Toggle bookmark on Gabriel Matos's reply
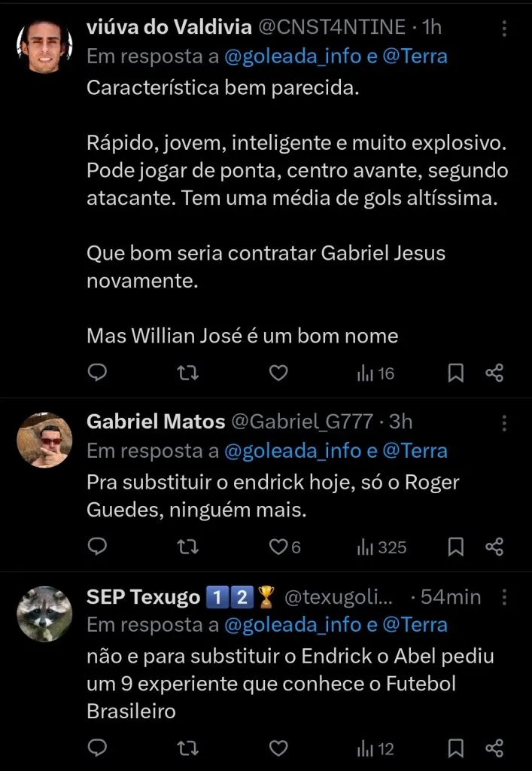This screenshot has height=771, width=532. (455, 547)
